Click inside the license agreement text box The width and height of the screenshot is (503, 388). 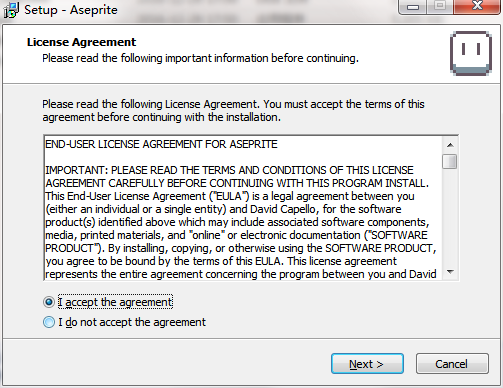(244, 208)
